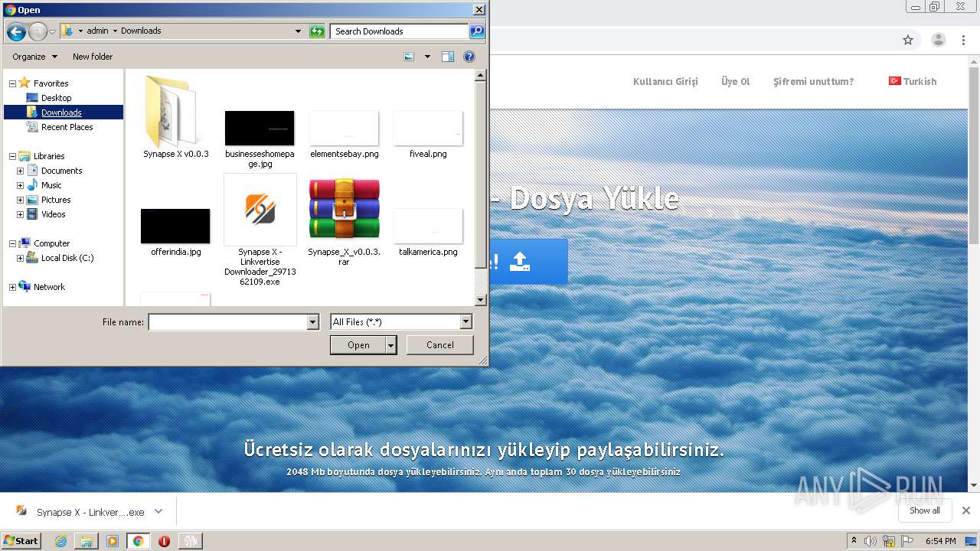Select the Music library item
This screenshot has width=980, height=551.
click(x=51, y=185)
